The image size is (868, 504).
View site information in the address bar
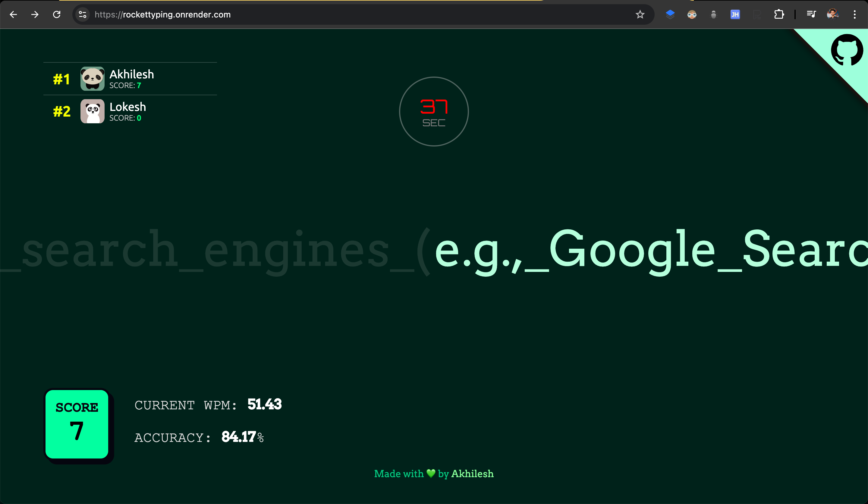83,14
